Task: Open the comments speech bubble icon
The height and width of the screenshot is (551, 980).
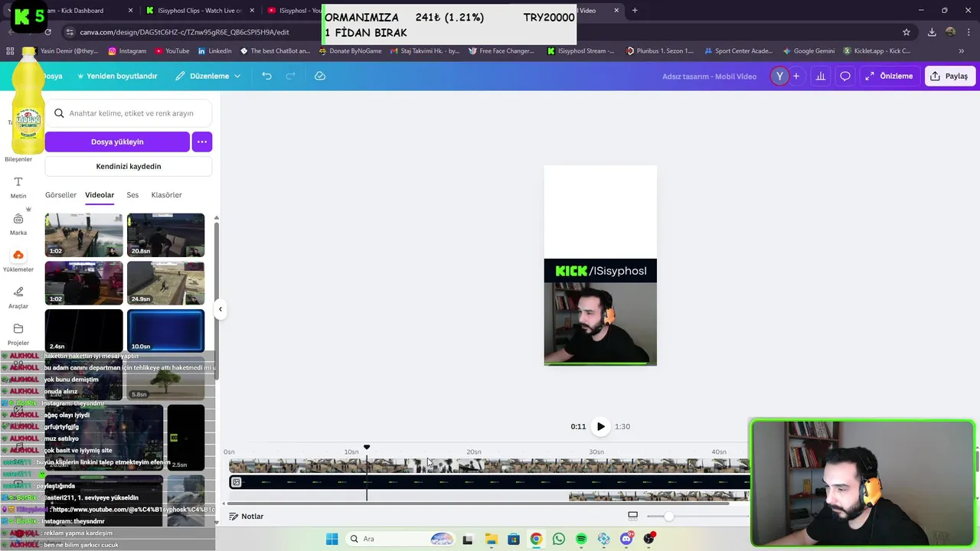Action: click(845, 76)
